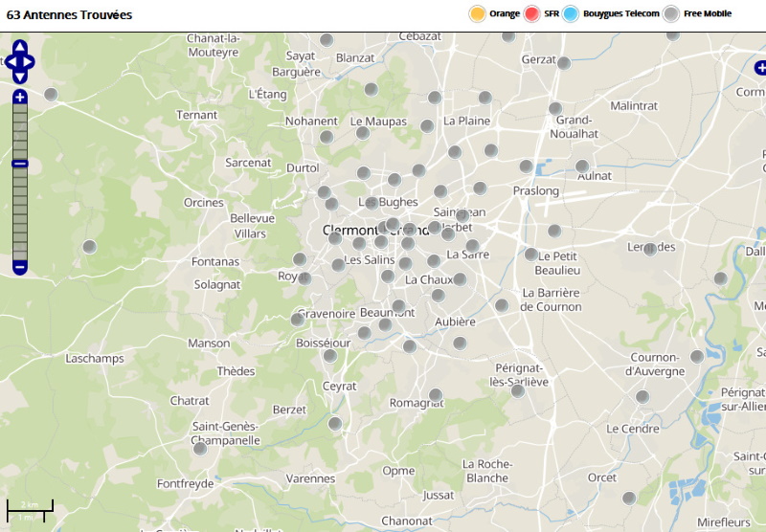Image resolution: width=766 pixels, height=532 pixels.
Task: Click the zoom slider handle
Action: point(19,164)
